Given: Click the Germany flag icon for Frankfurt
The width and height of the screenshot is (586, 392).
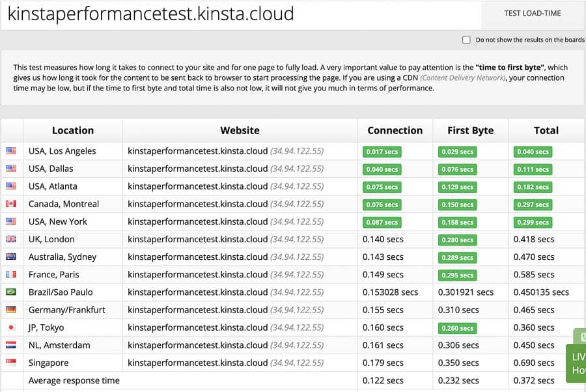Looking at the screenshot, I should [11, 310].
